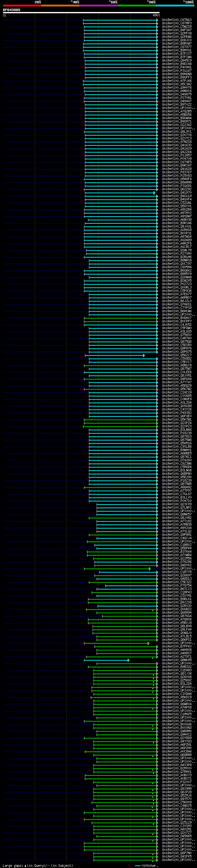This screenshot has height=868, width=197.
Task: Click label UniRef100_A5BG56
Action: [x=177, y=115]
